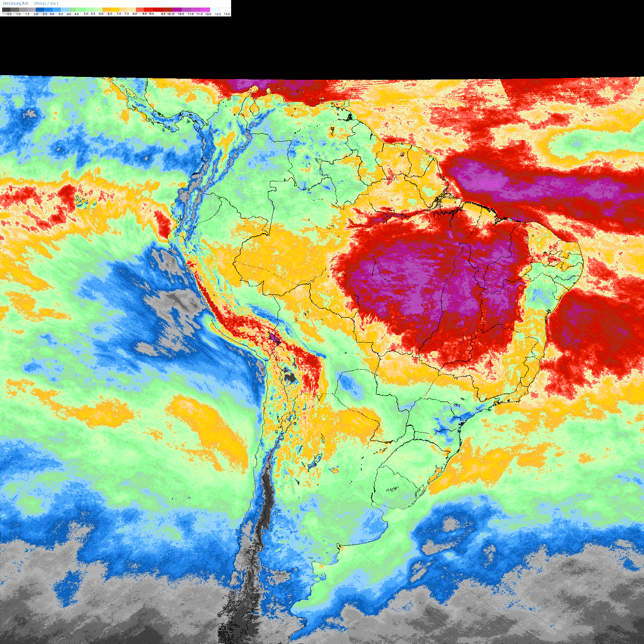Click the 10.5 legend value
Image resolution: width=644 pixels, height=644 pixels.
181,14
